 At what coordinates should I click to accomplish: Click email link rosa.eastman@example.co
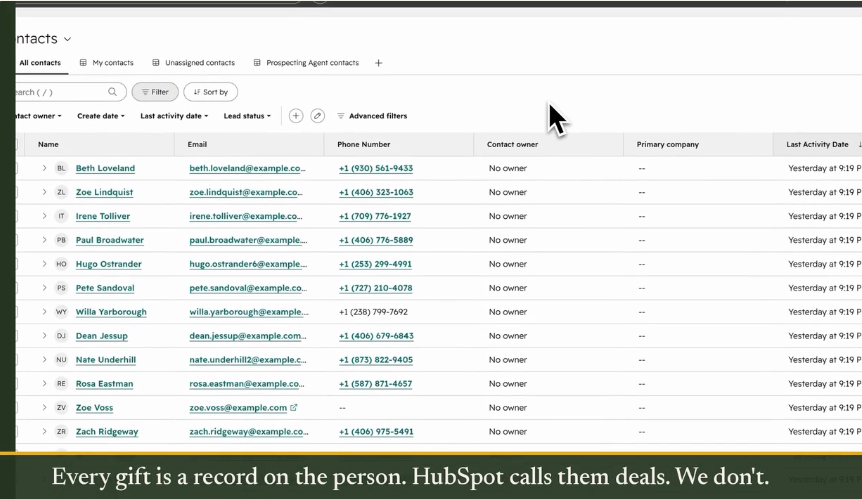pyautogui.click(x=246, y=384)
